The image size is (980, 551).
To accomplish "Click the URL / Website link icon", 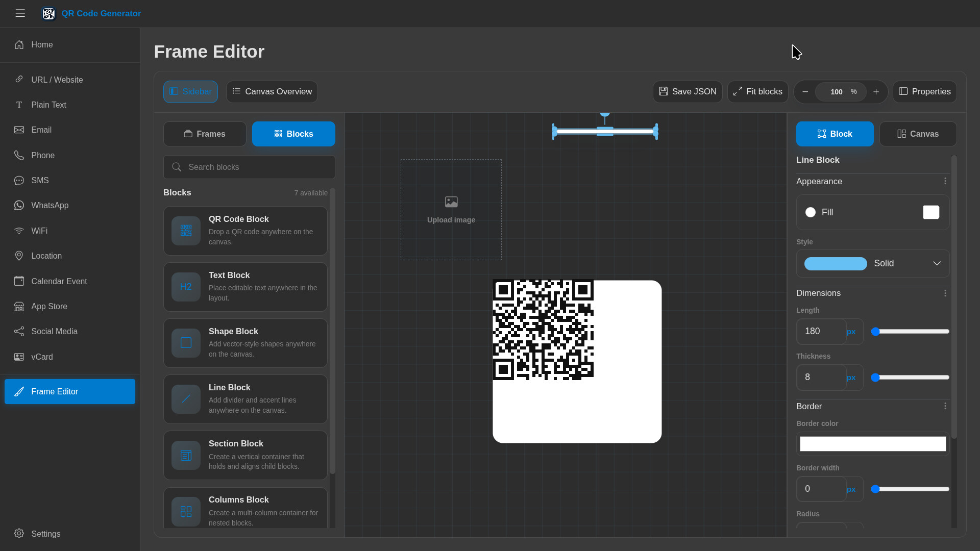I will 19,80.
